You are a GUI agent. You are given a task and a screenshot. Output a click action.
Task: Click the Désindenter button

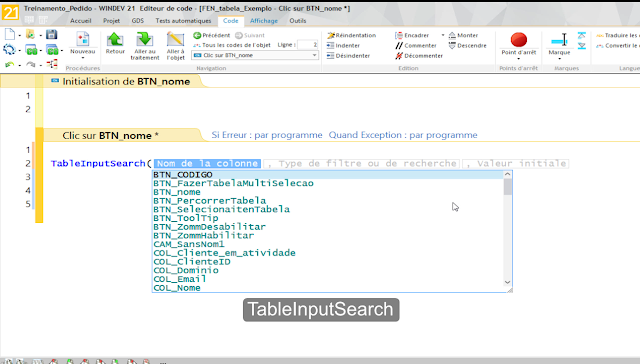click(x=348, y=56)
